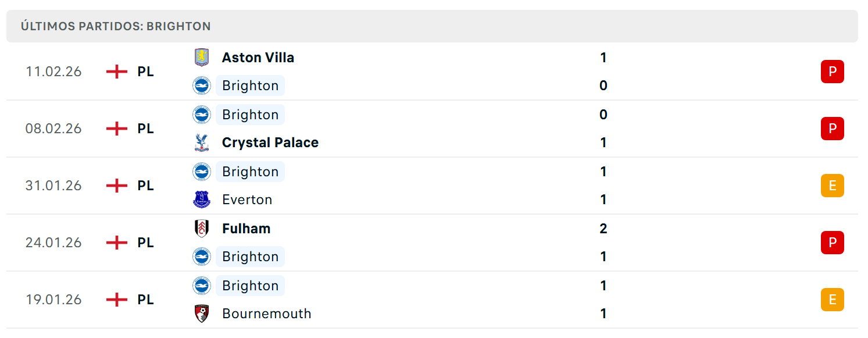Viewport: 868px width, 338px height.
Task: Select the Bournemouth team name
Action: pyautogui.click(x=267, y=314)
